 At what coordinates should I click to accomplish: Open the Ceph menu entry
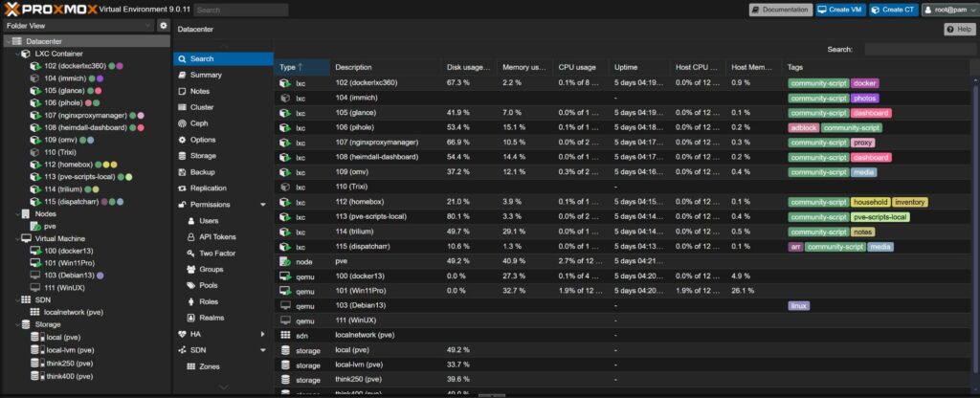click(x=202, y=123)
